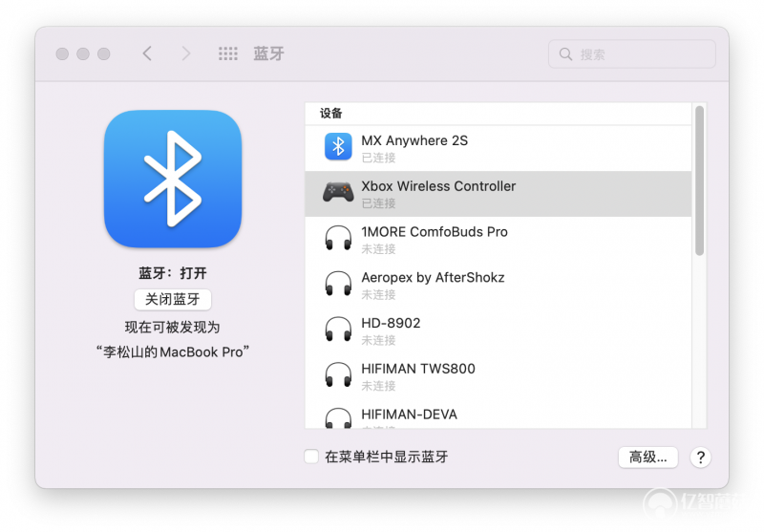
Task: Click the MX Anywhere 2S Bluetooth icon
Action: [338, 146]
